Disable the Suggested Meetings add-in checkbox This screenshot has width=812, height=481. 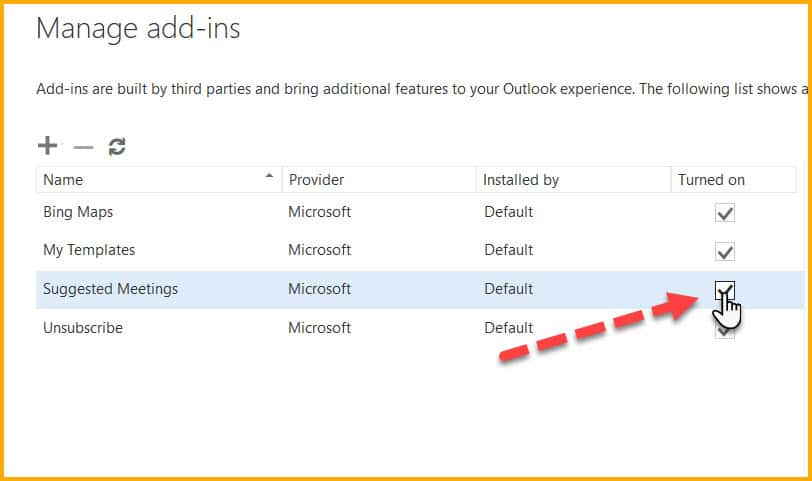[725, 289]
